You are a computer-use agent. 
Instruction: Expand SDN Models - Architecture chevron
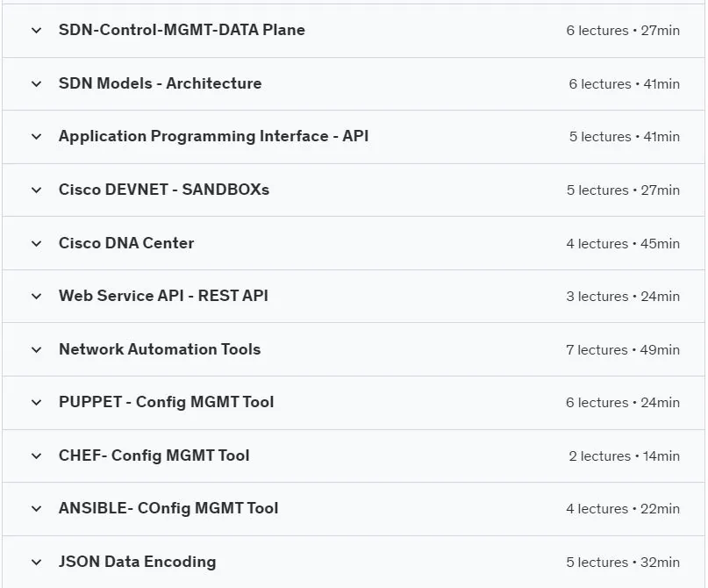(37, 83)
